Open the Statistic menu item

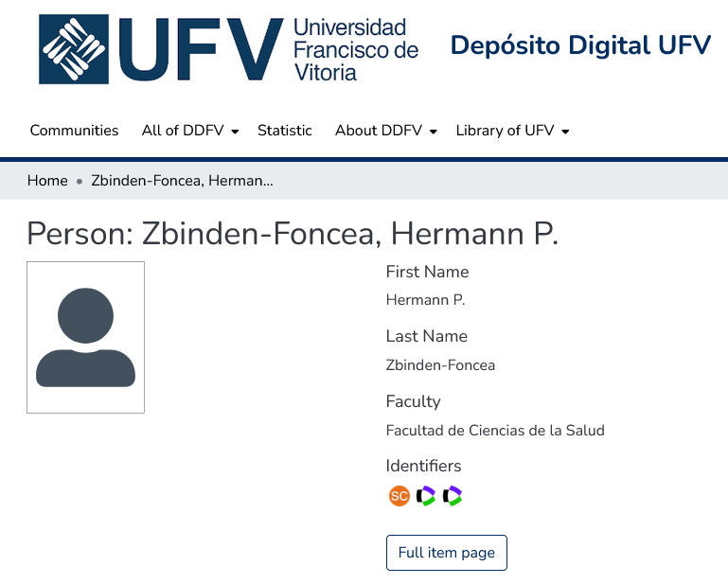tap(285, 131)
